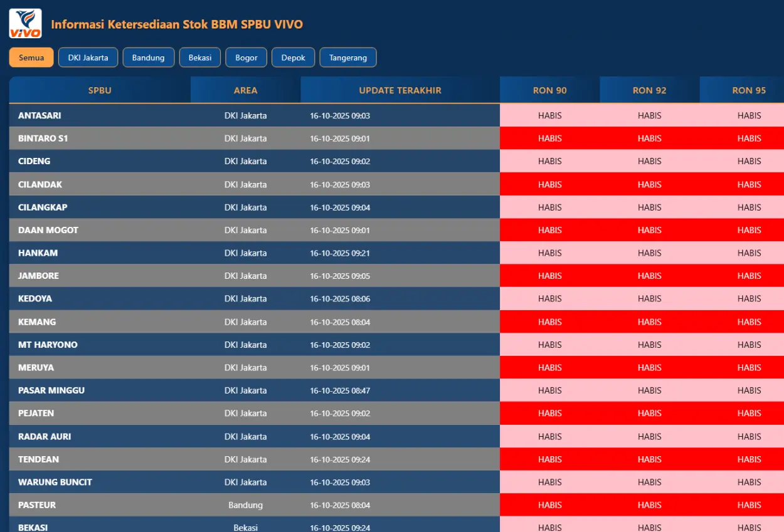
Task: Select the RADAR AURI station
Action: pos(45,437)
